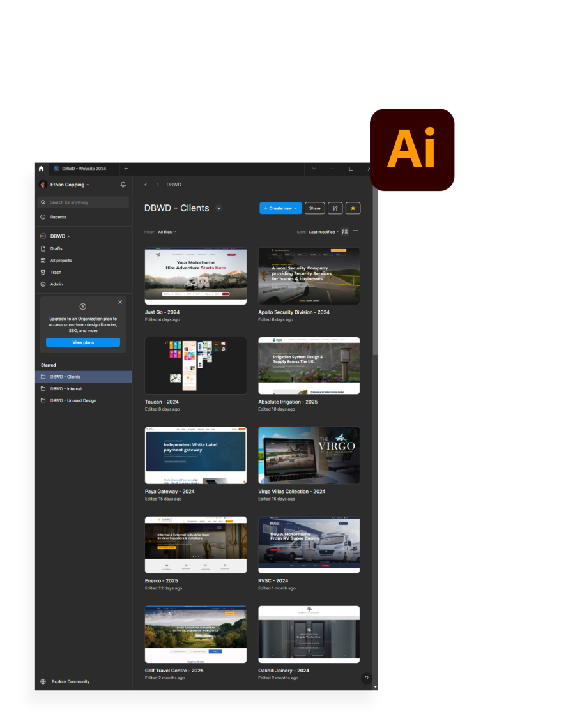Screen dimensions: 575x728
Task: Open the DBWD - Clients title chevron
Action: [218, 208]
